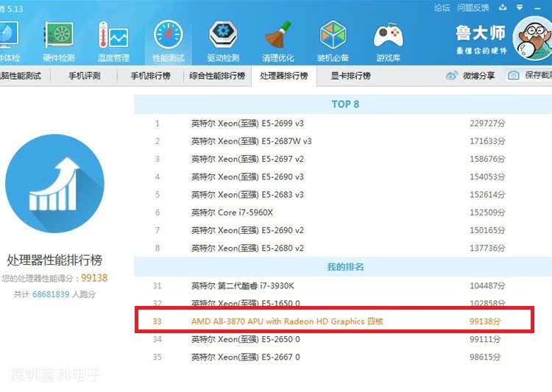This screenshot has width=552, height=392.
Task: Click the 99138分 score in highlighted row
Action: (x=485, y=321)
